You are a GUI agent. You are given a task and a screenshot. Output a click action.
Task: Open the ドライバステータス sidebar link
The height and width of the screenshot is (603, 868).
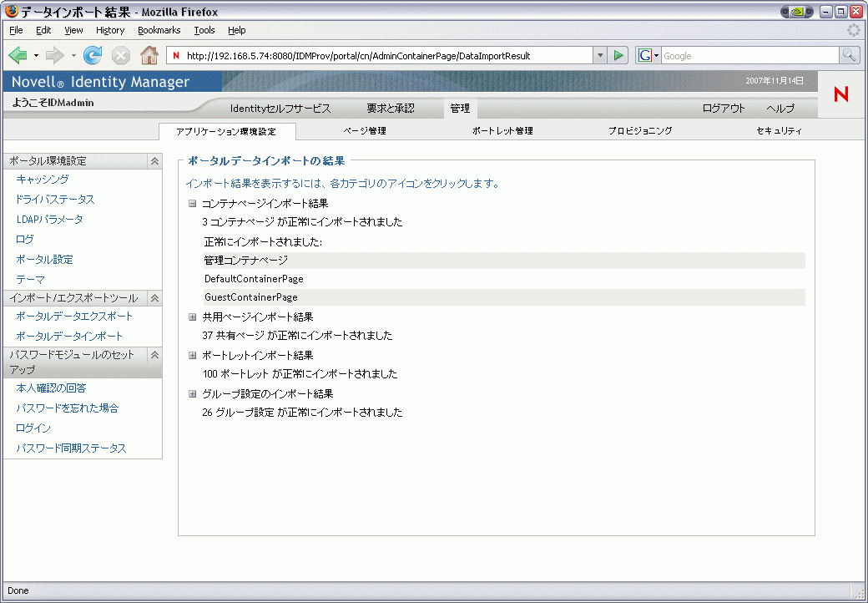pyautogui.click(x=55, y=200)
